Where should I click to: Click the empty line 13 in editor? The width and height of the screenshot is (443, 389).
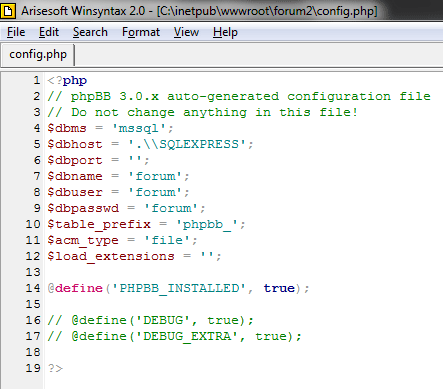pos(243,272)
